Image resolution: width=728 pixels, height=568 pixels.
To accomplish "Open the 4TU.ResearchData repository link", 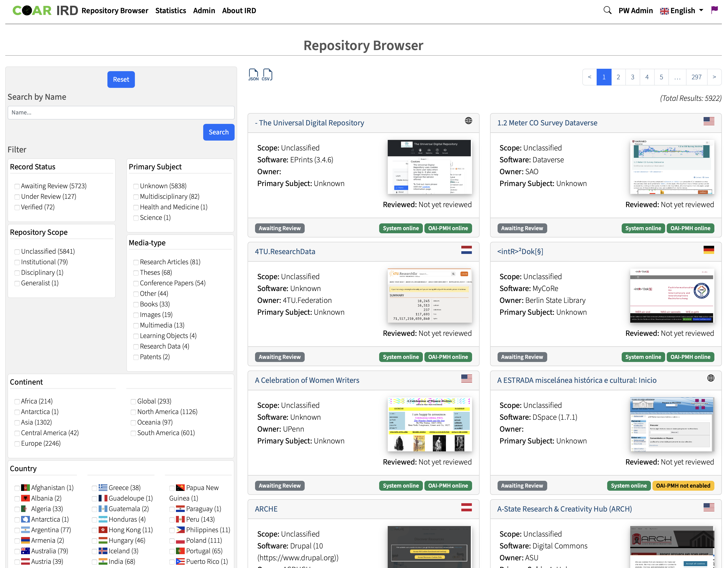I will (x=285, y=252).
